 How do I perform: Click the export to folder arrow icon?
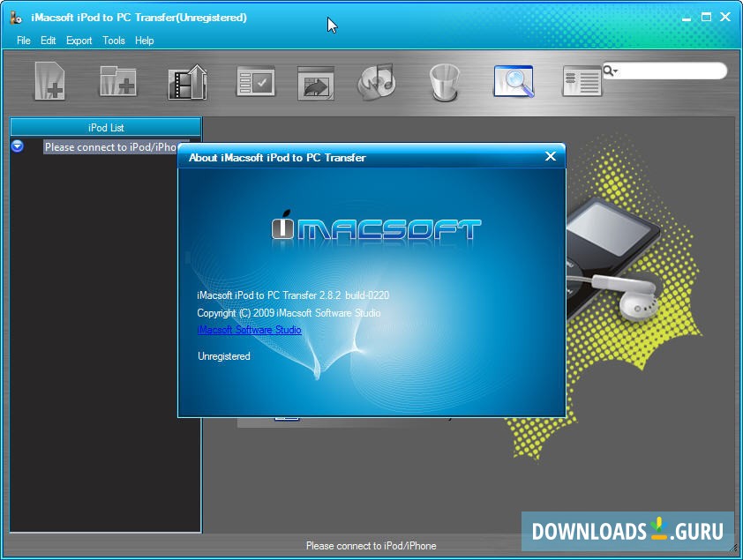[x=316, y=83]
